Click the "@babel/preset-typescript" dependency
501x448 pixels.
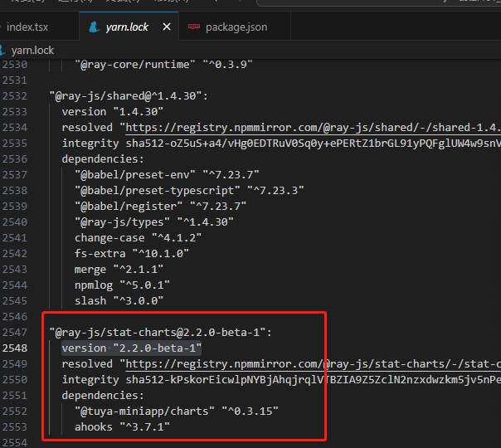pos(188,190)
